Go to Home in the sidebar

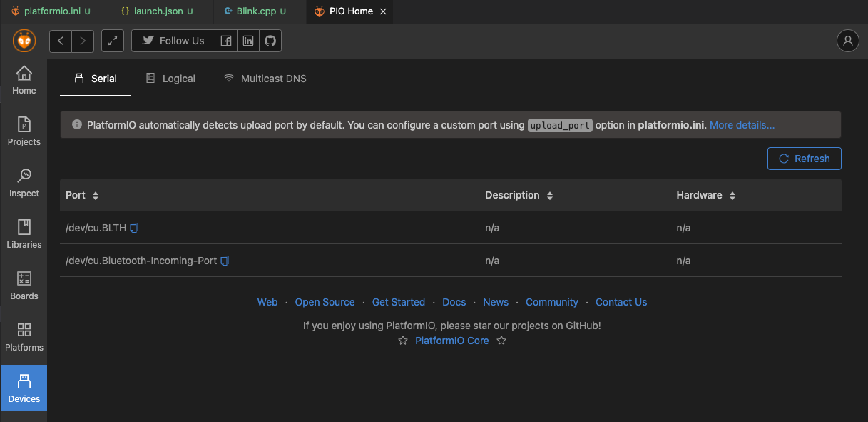24,80
